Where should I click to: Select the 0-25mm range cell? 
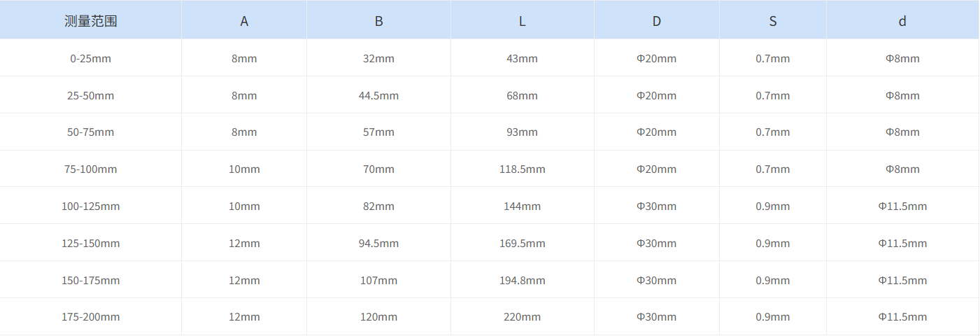pyautogui.click(x=91, y=59)
